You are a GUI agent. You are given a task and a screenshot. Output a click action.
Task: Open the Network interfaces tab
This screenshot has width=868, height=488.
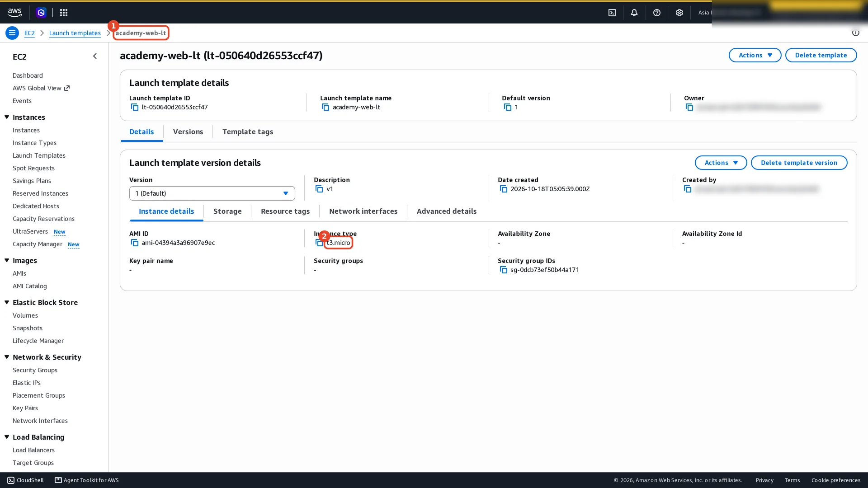(x=363, y=211)
